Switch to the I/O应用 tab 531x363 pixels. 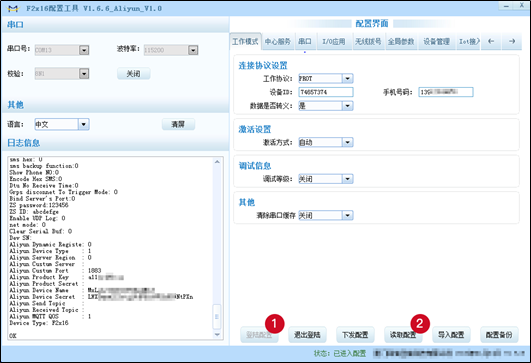pyautogui.click(x=334, y=42)
